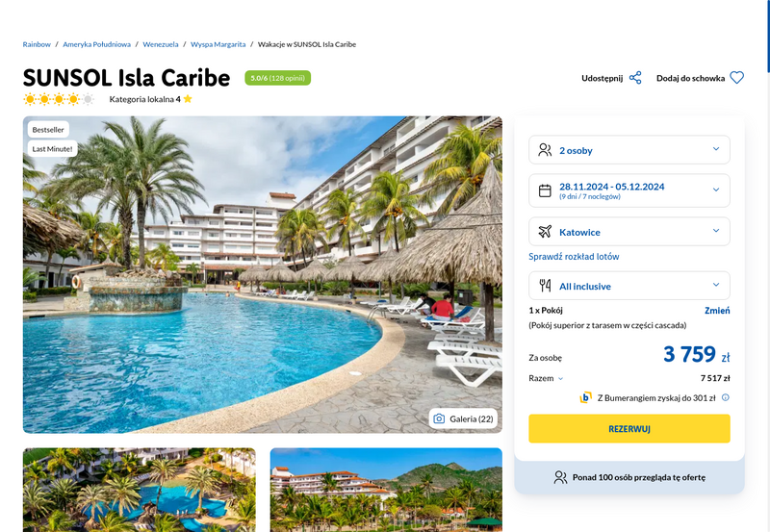Open the 28.11.2024 - 05.12.2024 date dropdown
Screen dimensions: 770x532
[x=629, y=190]
